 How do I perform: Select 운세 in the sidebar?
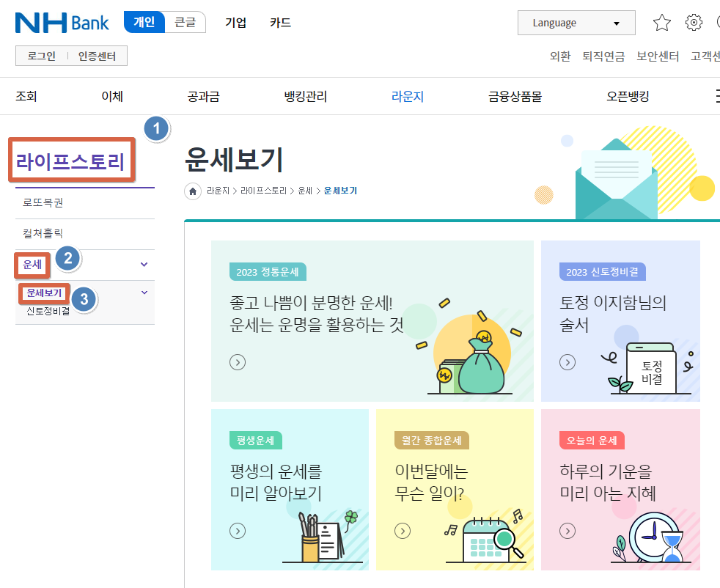[32, 265]
